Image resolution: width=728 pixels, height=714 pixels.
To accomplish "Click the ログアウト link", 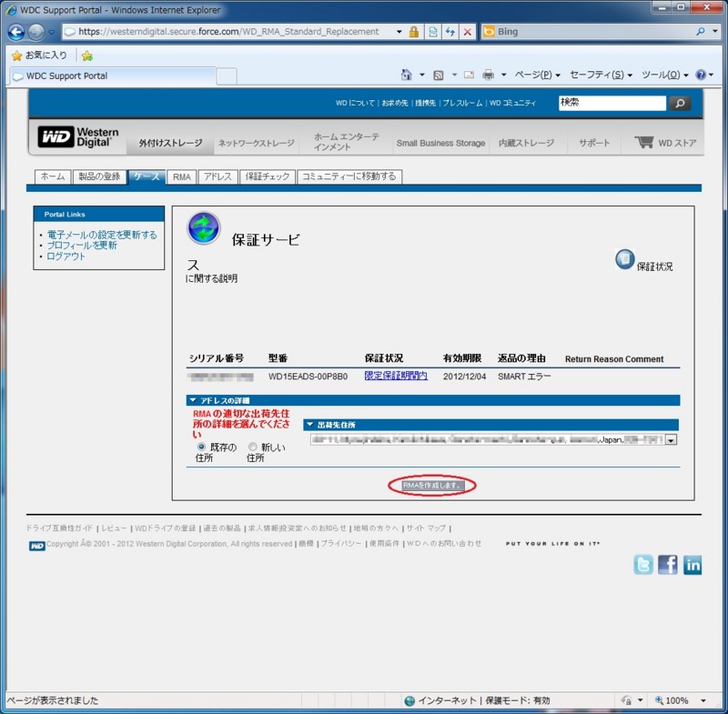I will point(66,256).
